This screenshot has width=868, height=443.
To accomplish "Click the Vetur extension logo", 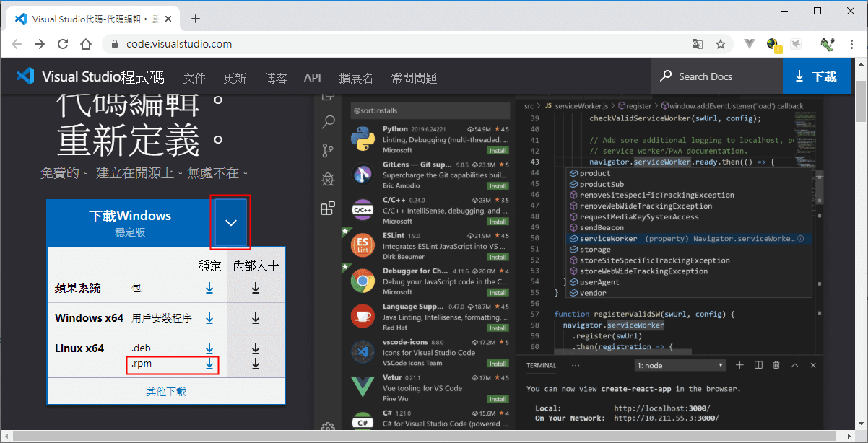I will 362,386.
